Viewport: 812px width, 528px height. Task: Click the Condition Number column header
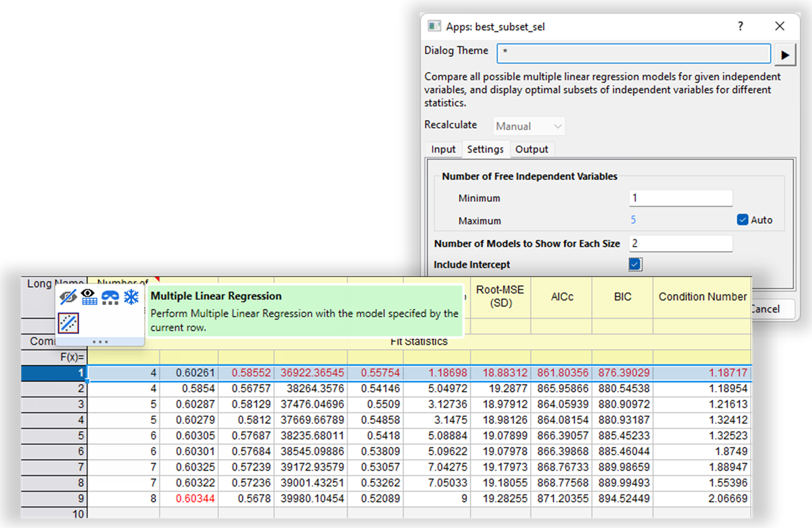(x=702, y=297)
